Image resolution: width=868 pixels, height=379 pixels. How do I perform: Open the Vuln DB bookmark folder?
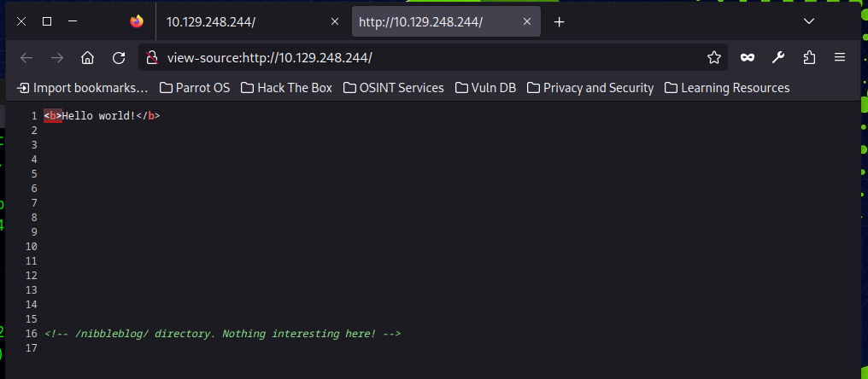coord(485,88)
